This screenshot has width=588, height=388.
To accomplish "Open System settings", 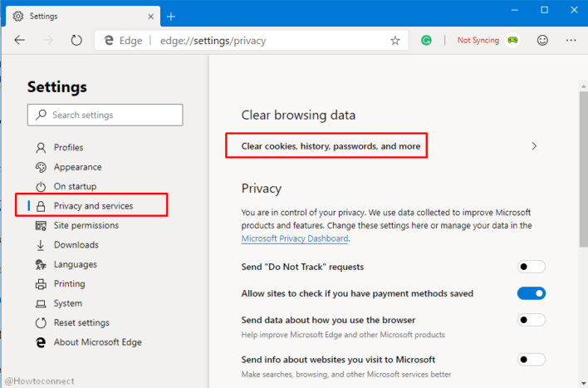I will pyautogui.click(x=68, y=303).
